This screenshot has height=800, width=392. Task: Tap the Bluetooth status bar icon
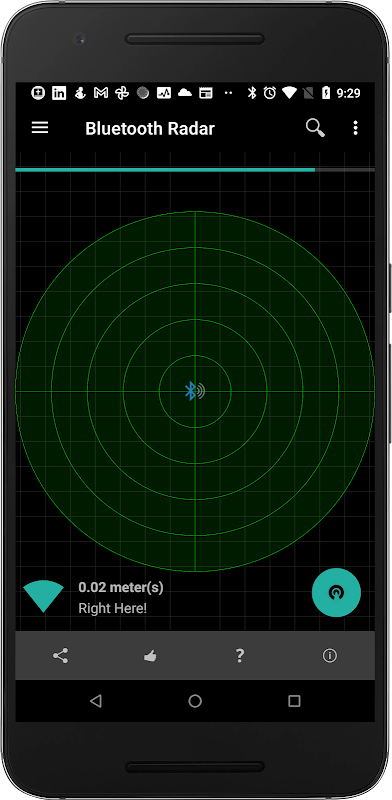[x=251, y=93]
